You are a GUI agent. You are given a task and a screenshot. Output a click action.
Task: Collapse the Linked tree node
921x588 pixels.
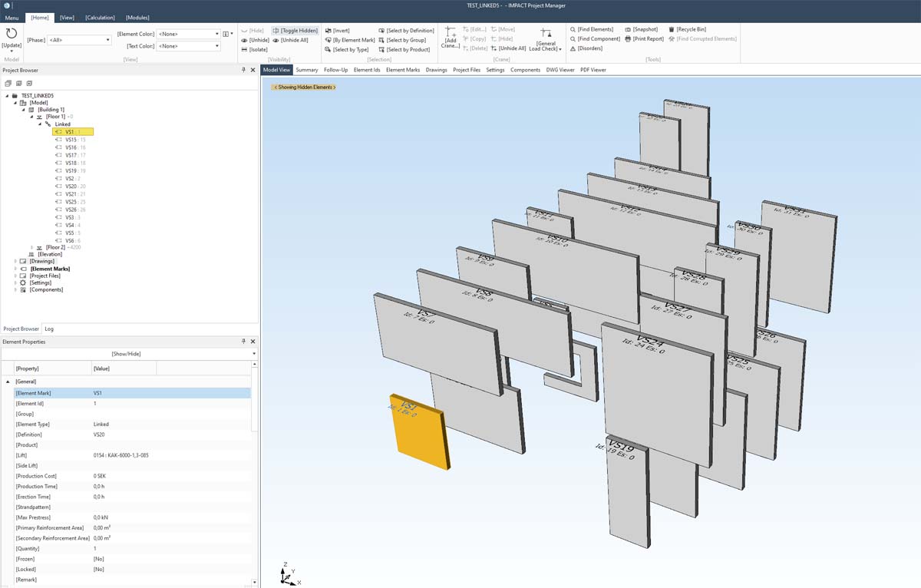coord(41,124)
